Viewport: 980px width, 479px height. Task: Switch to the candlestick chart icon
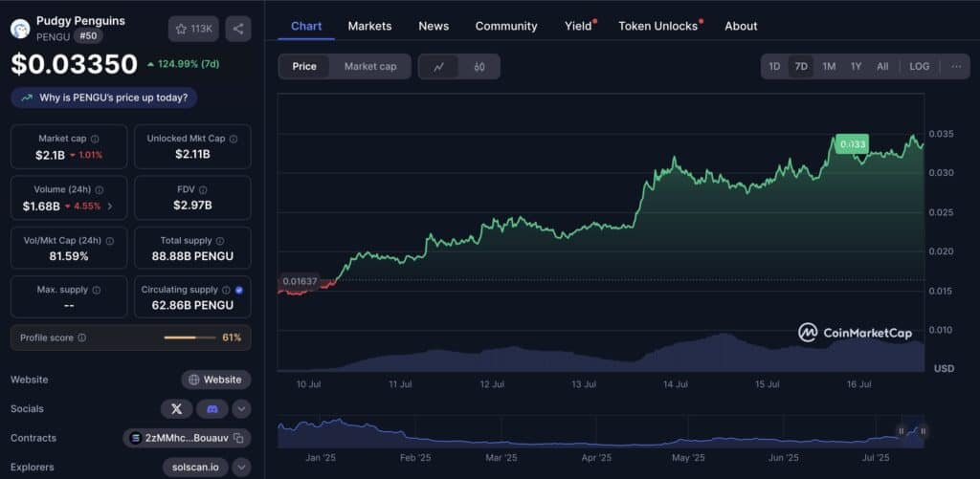[x=479, y=67]
